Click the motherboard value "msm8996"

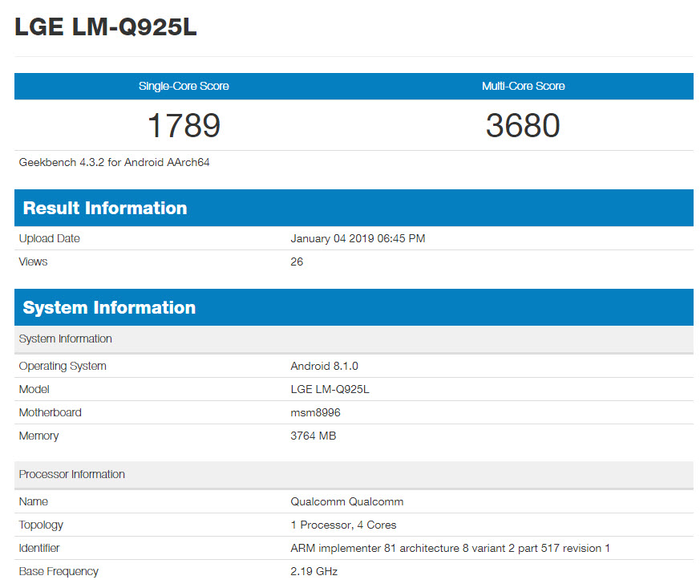tap(315, 412)
